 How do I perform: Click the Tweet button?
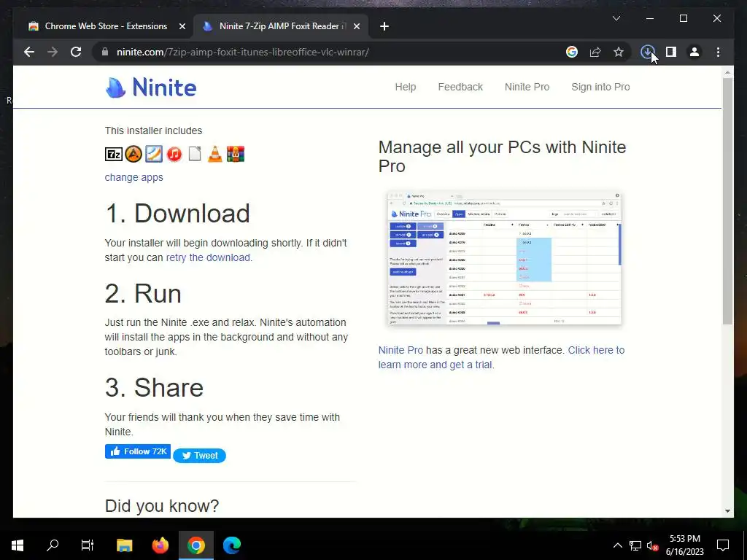(x=199, y=455)
